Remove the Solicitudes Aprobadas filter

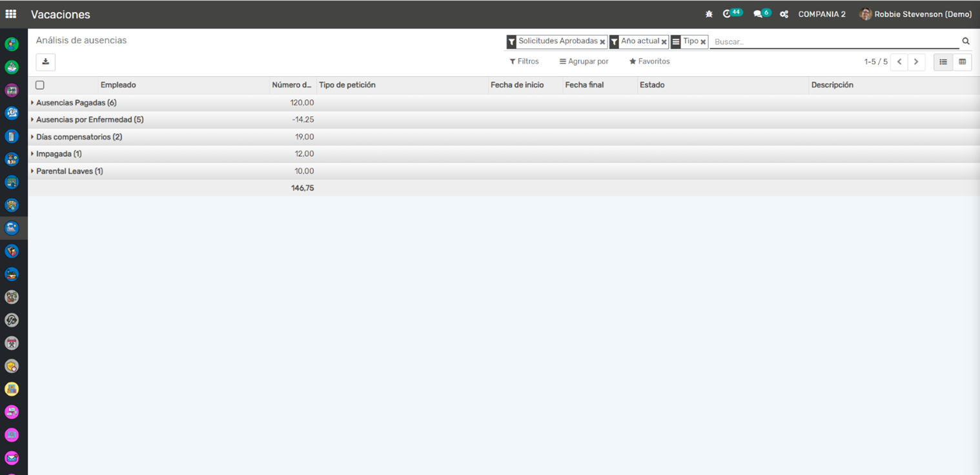(602, 42)
